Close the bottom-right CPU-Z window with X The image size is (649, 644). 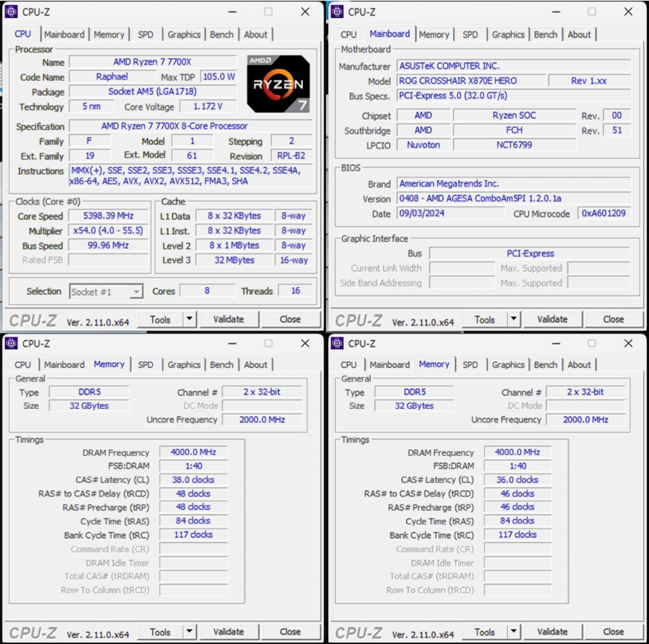coord(628,343)
